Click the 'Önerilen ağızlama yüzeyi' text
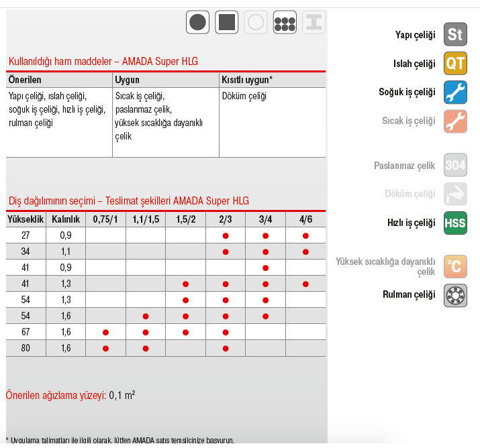The image size is (480, 448). pos(56,395)
